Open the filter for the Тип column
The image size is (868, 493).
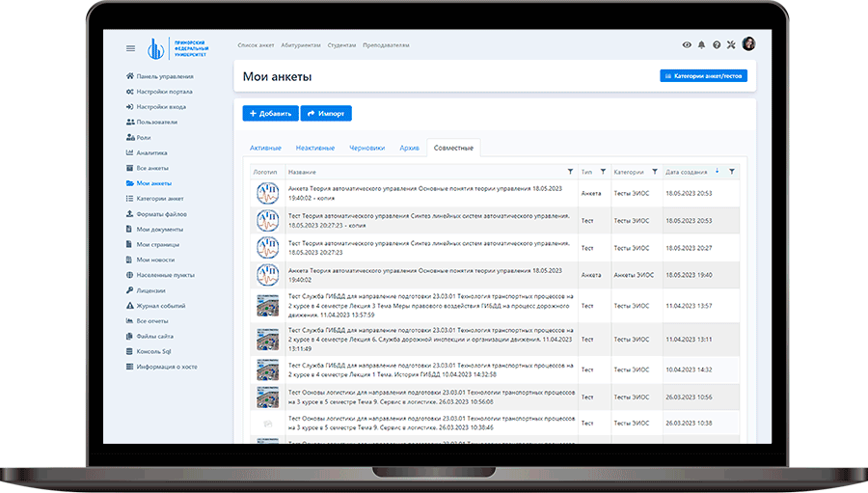(603, 172)
